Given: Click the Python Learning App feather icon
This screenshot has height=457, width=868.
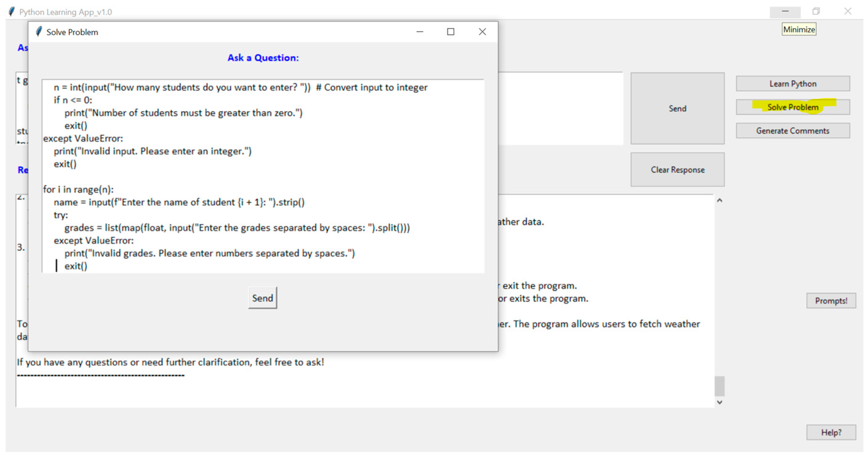Looking at the screenshot, I should [11, 12].
